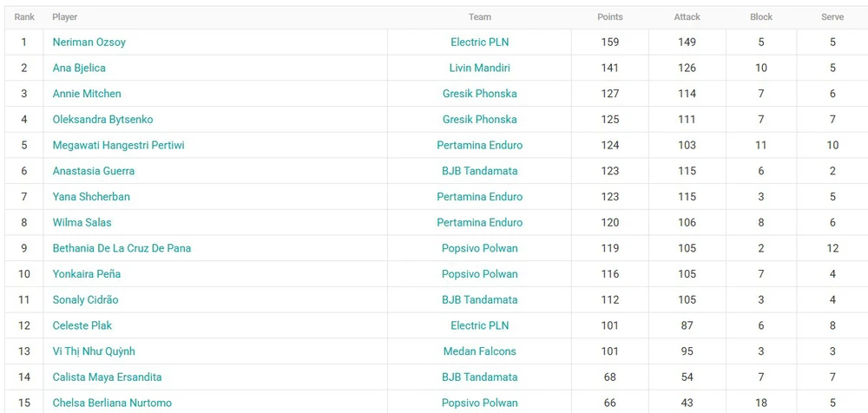
Task: Open Ana Bjelica player profile
Action: pos(78,68)
